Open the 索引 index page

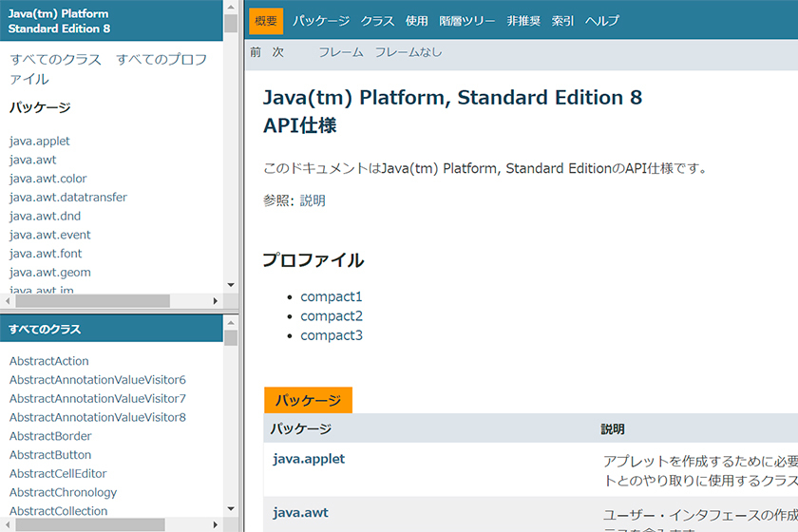point(562,21)
